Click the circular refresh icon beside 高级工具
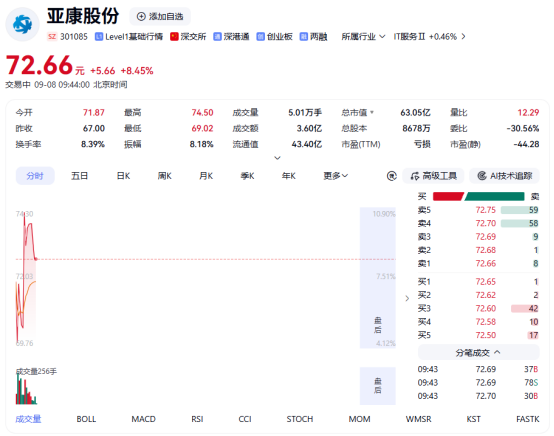 click(391, 176)
